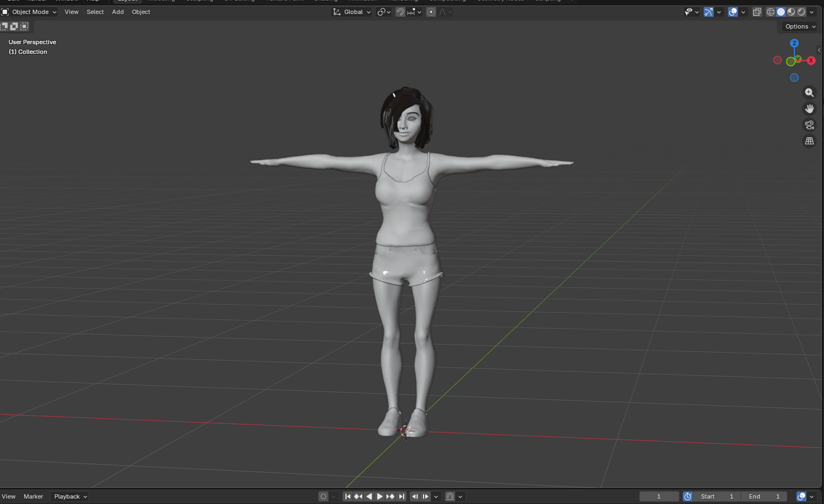
Task: Click the End frame field
Action: (764, 496)
